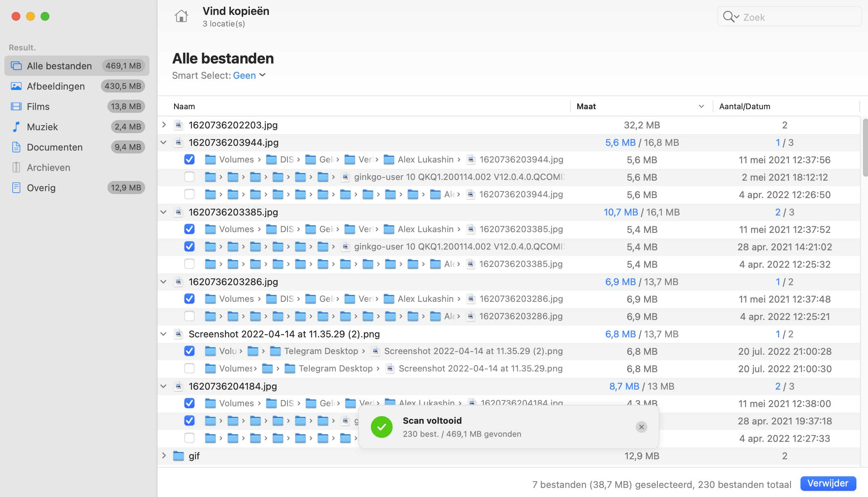This screenshot has width=868, height=497.
Task: Click the Aantal/Datum column header
Action: (x=745, y=106)
